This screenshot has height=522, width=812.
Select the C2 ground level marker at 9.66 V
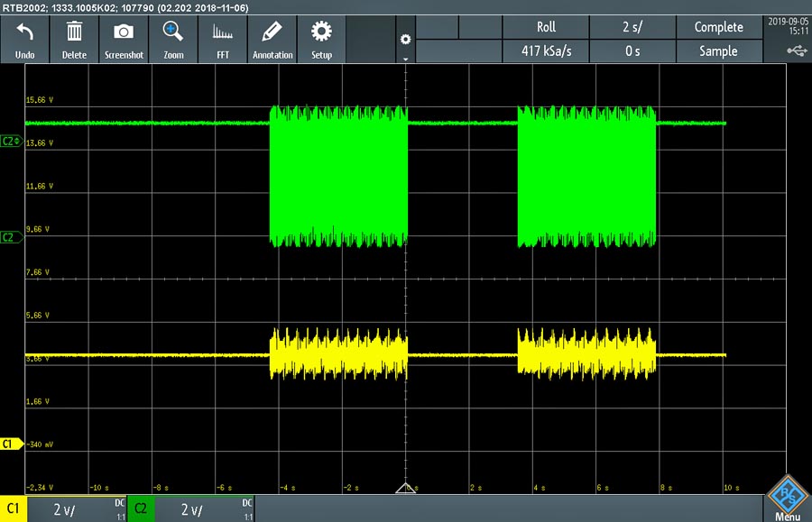point(12,237)
